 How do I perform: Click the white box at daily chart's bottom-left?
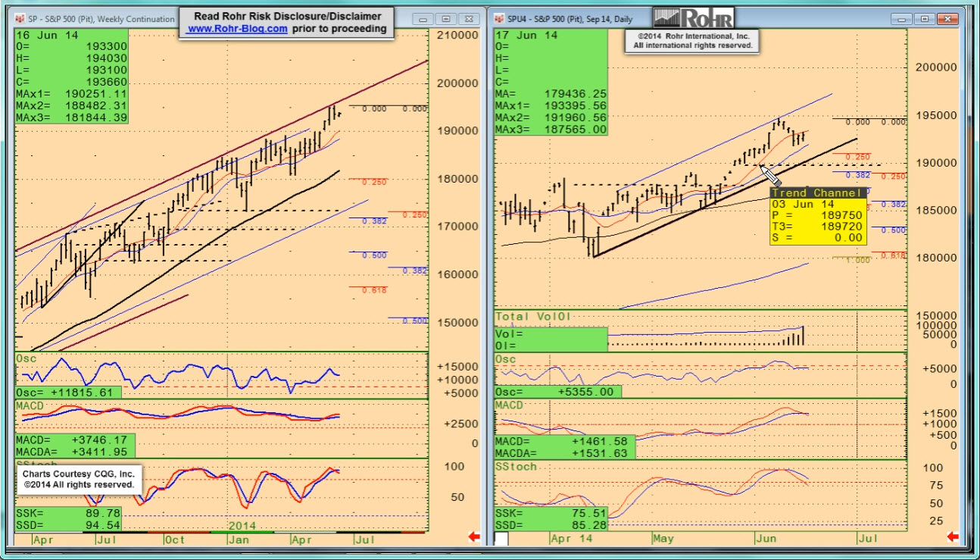[x=501, y=538]
